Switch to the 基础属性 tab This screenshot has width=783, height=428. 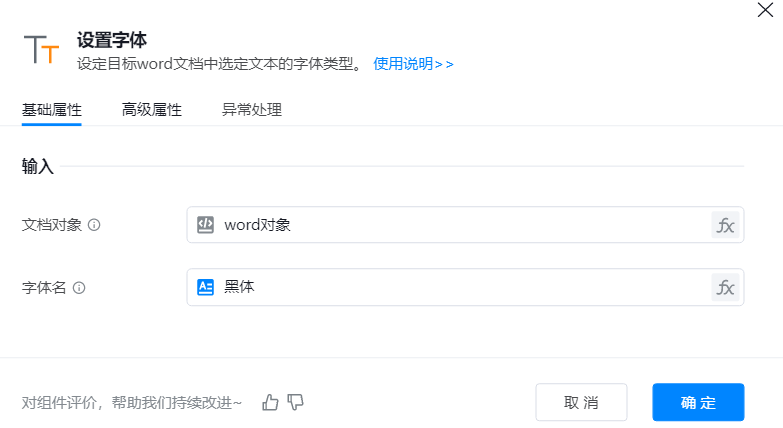pos(52,110)
